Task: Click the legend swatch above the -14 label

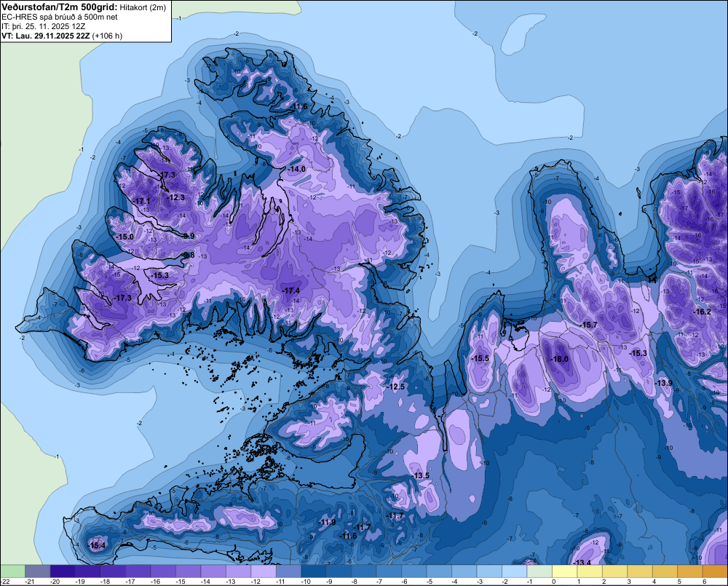Action: click(213, 571)
